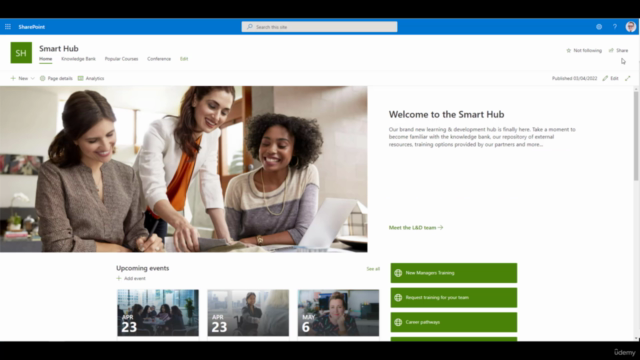
Task: Click the Published 03/04/2022 status text
Action: (x=574, y=78)
